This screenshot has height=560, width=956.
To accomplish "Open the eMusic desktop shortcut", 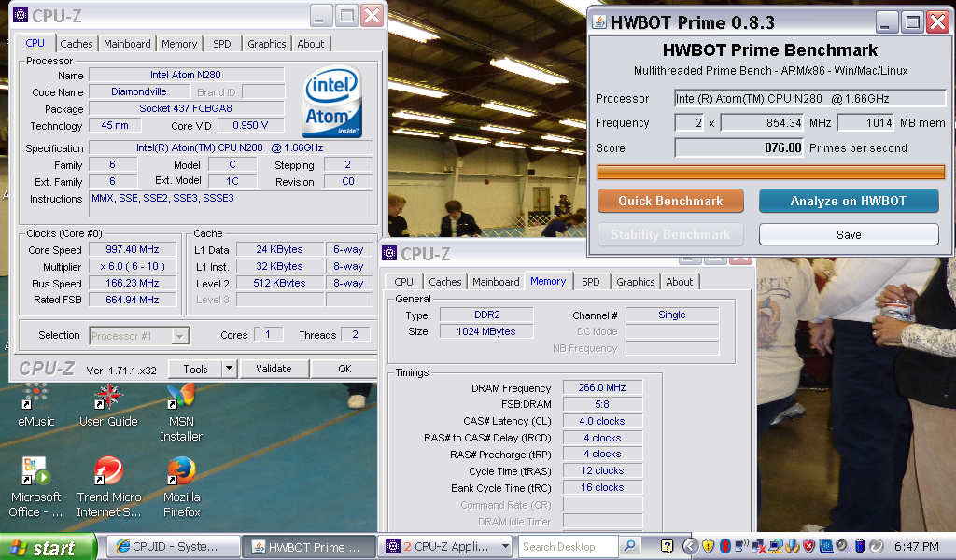I will [x=36, y=405].
